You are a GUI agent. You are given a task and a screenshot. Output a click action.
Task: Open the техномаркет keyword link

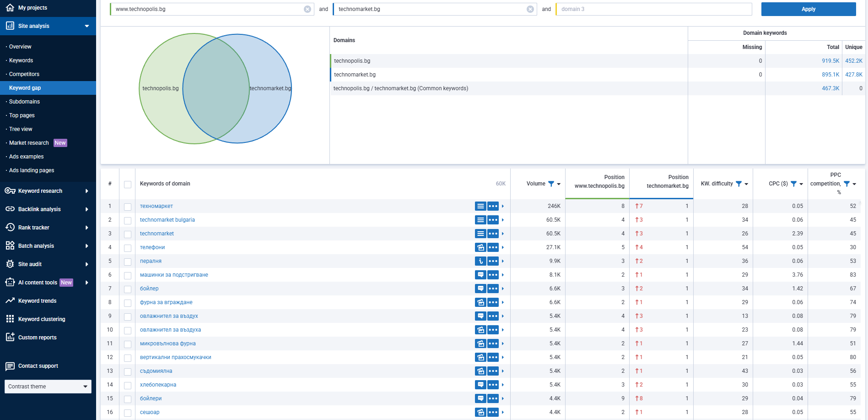(156, 206)
